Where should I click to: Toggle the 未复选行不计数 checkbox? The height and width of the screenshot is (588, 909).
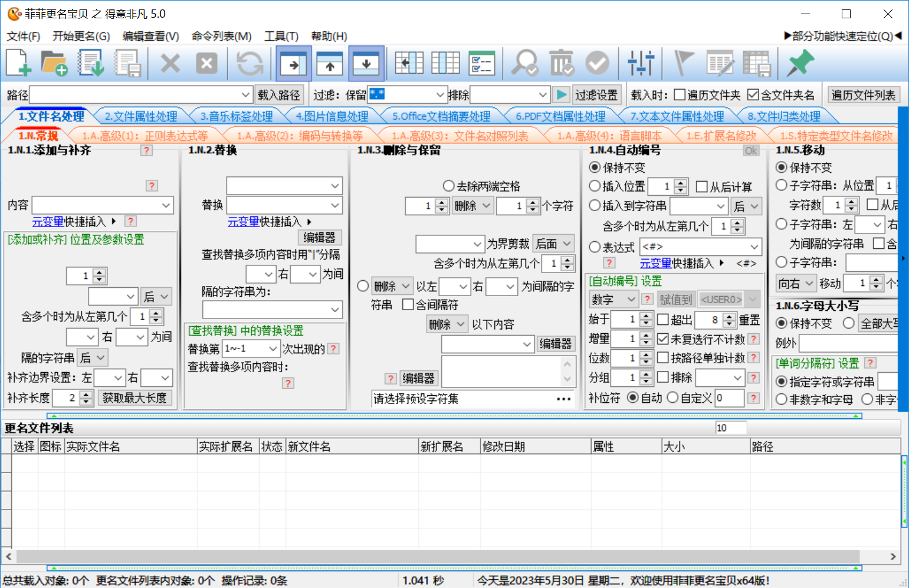[x=662, y=339]
